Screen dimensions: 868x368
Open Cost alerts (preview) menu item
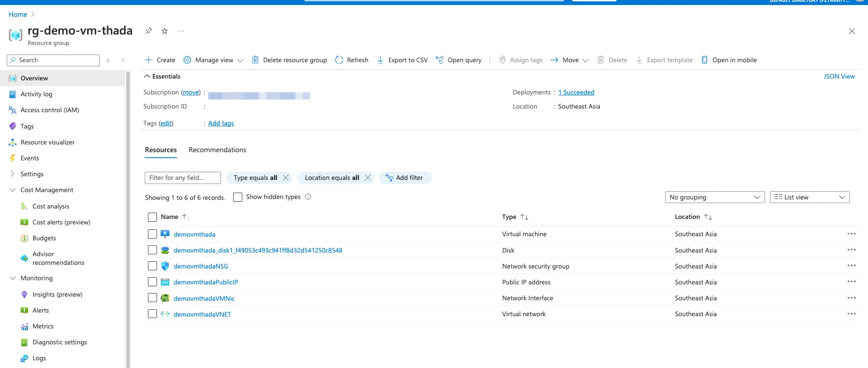[61, 222]
